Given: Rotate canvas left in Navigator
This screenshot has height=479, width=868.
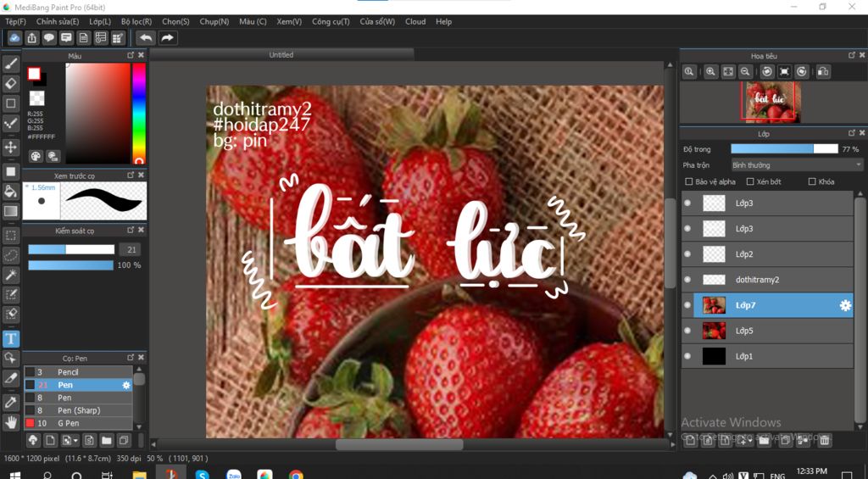Looking at the screenshot, I should (x=766, y=71).
